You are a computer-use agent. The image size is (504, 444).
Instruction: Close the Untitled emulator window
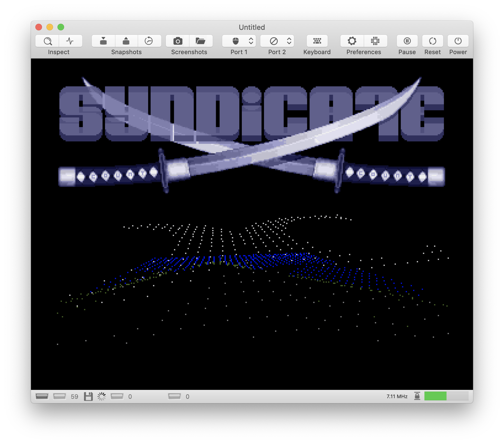39,27
